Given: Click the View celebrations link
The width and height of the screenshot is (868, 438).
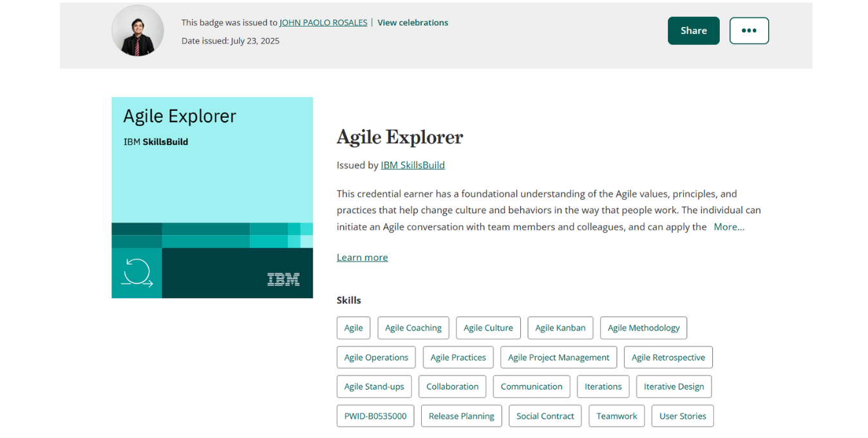Looking at the screenshot, I should [x=413, y=23].
